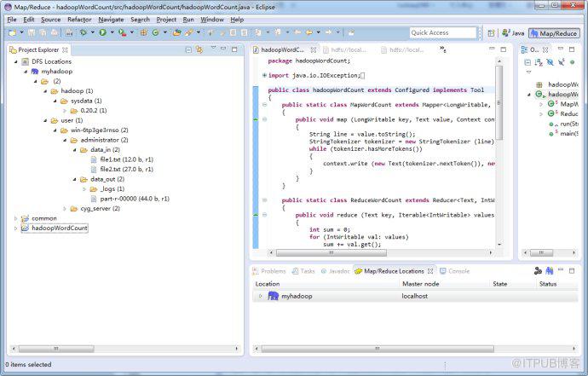Screen dimensions: 588x376
Task: Click Edit Hadoop location icon in Map/Reduce Locations
Action: 538,270
